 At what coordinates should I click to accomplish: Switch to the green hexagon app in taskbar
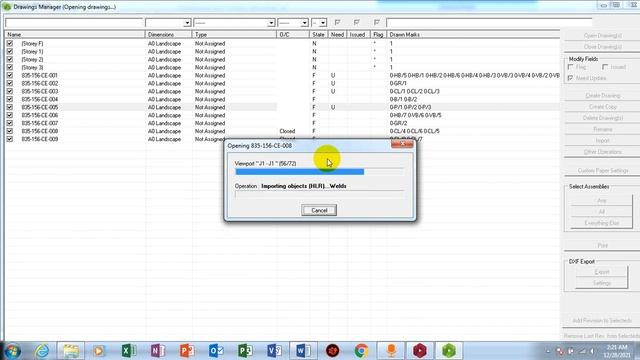tap(449, 351)
